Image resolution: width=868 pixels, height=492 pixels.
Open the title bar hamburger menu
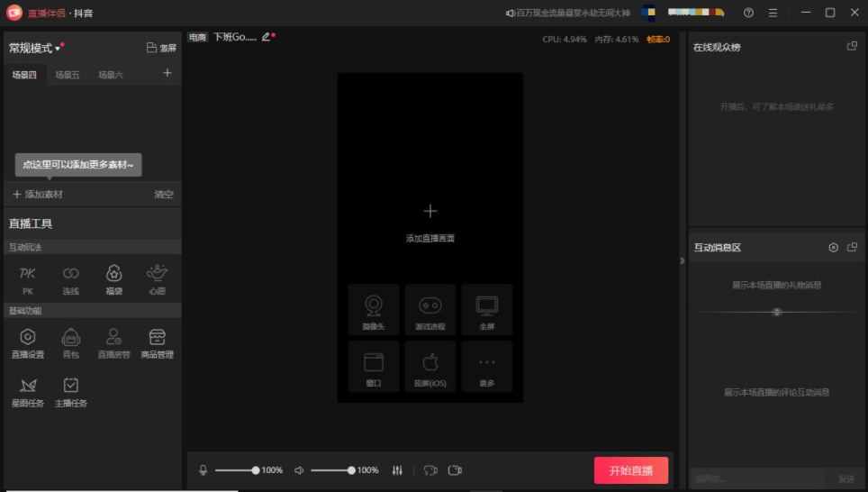point(773,13)
